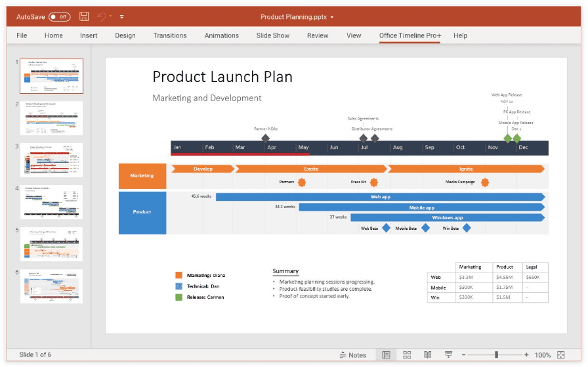Open the Product Planning.pptx title dropdown
The height and width of the screenshot is (367, 588).
(x=332, y=17)
